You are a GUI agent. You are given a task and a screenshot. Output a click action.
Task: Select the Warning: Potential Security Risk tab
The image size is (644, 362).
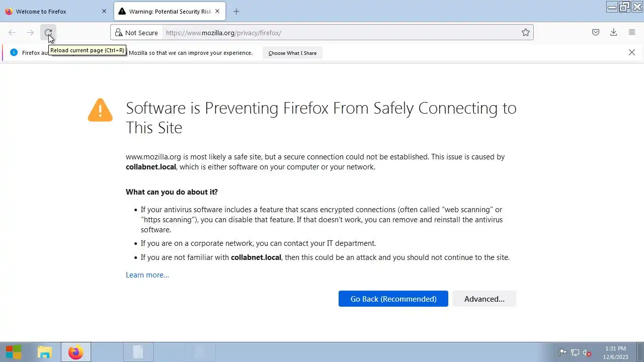point(166,11)
